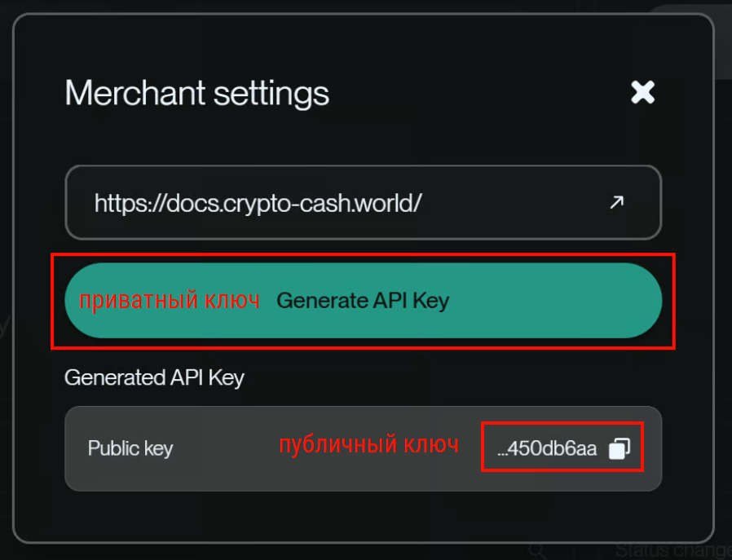The width and height of the screenshot is (732, 560).
Task: Click the "Generated API Key" label
Action: click(154, 377)
